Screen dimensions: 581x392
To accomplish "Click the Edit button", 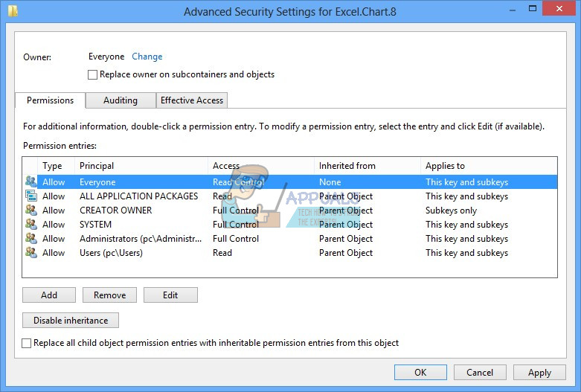I will tap(170, 295).
